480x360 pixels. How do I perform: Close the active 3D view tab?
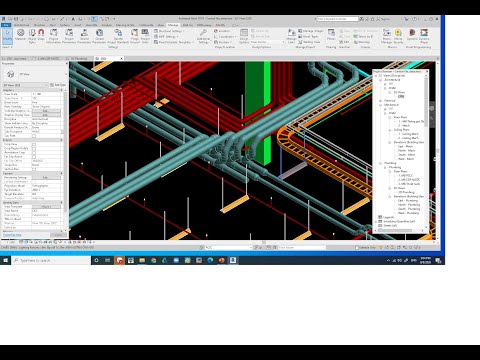(121, 58)
